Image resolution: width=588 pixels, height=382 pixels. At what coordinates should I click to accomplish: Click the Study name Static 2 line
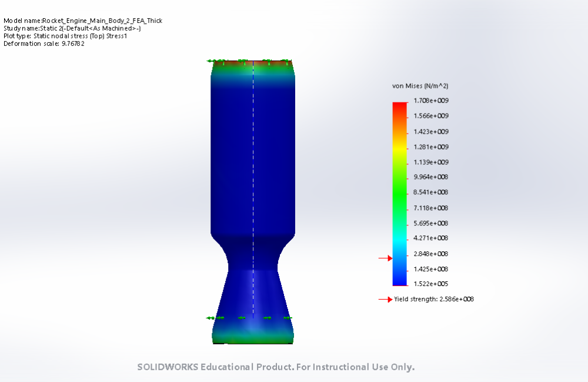[x=72, y=28]
